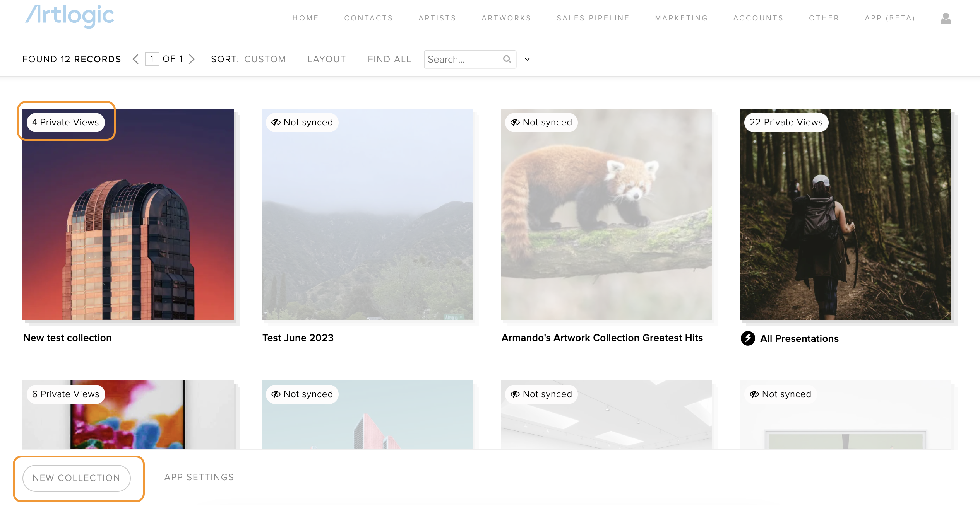Image resolution: width=980 pixels, height=505 pixels.
Task: Click the lightning bolt icon beside All Presentations
Action: (x=748, y=338)
